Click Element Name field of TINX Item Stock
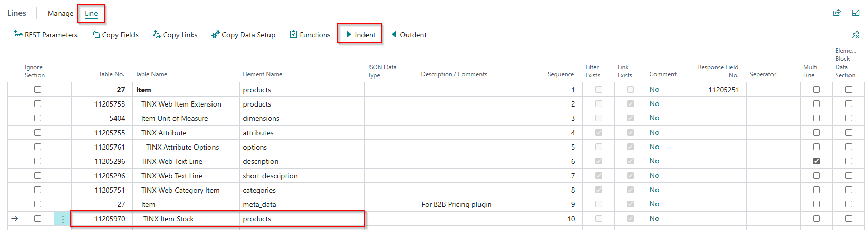The image size is (868, 230). [303, 219]
